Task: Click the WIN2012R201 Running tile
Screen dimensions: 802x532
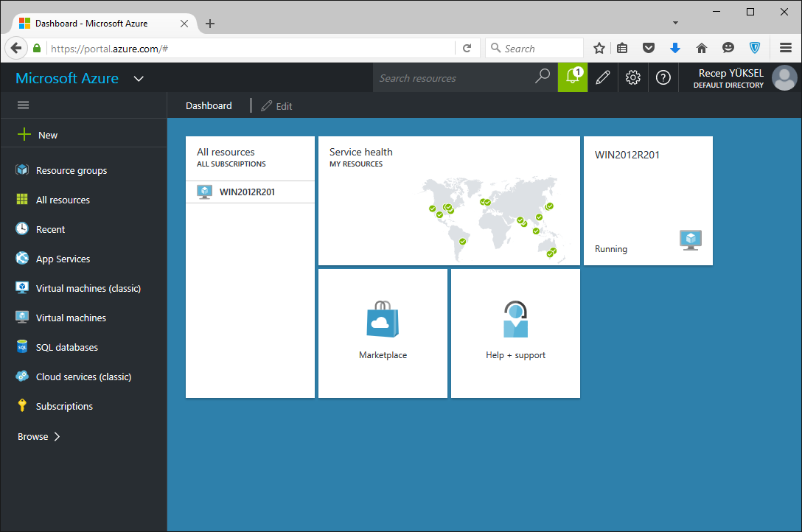Action: click(648, 201)
